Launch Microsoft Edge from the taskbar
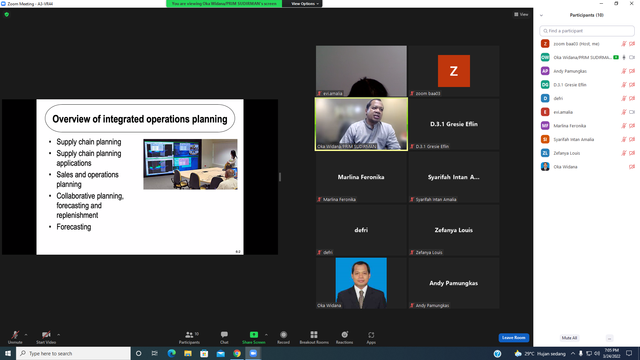This screenshot has width=640, height=360. click(x=171, y=353)
